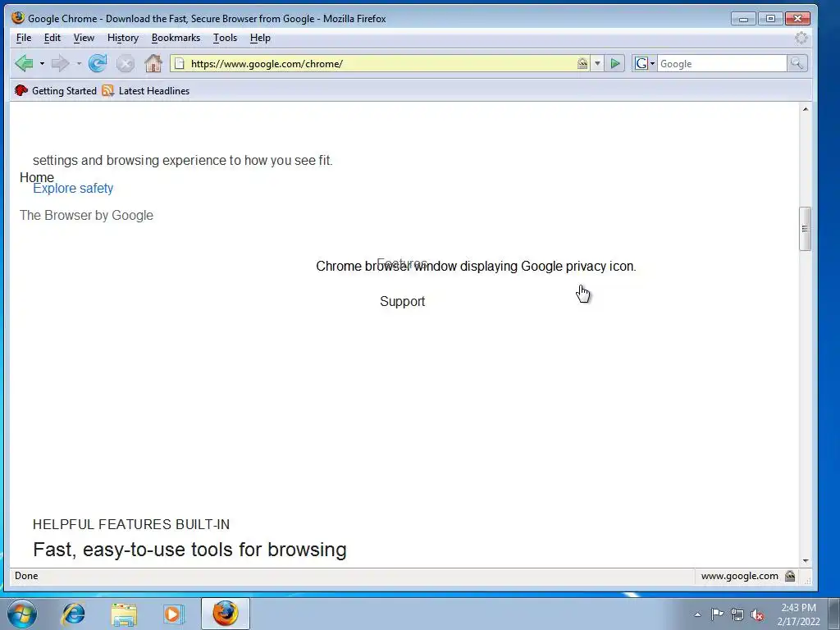
Task: Open the Bookmarks menu
Action: (x=176, y=38)
